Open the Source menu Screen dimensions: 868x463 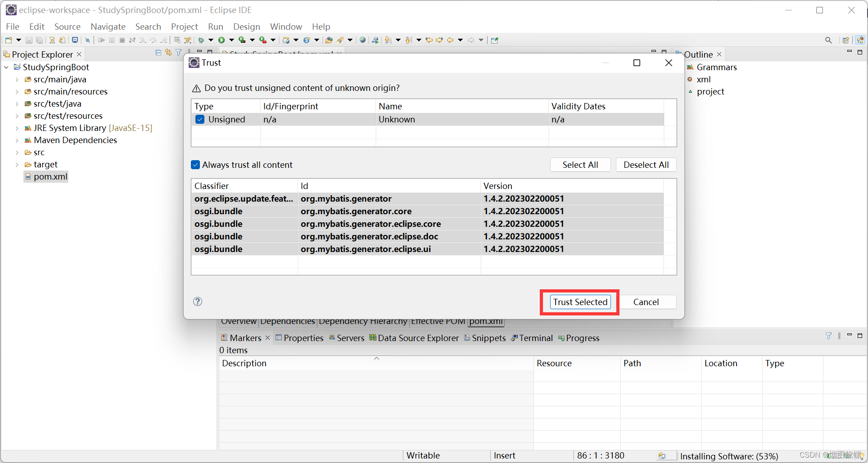68,27
